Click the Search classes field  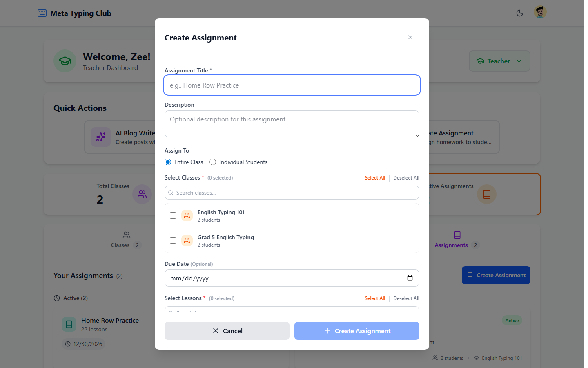(292, 193)
